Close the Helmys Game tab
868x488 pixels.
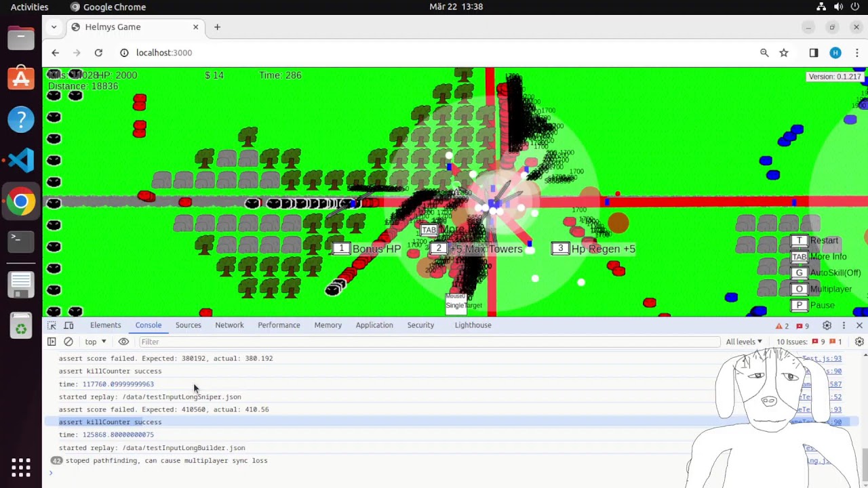point(195,27)
